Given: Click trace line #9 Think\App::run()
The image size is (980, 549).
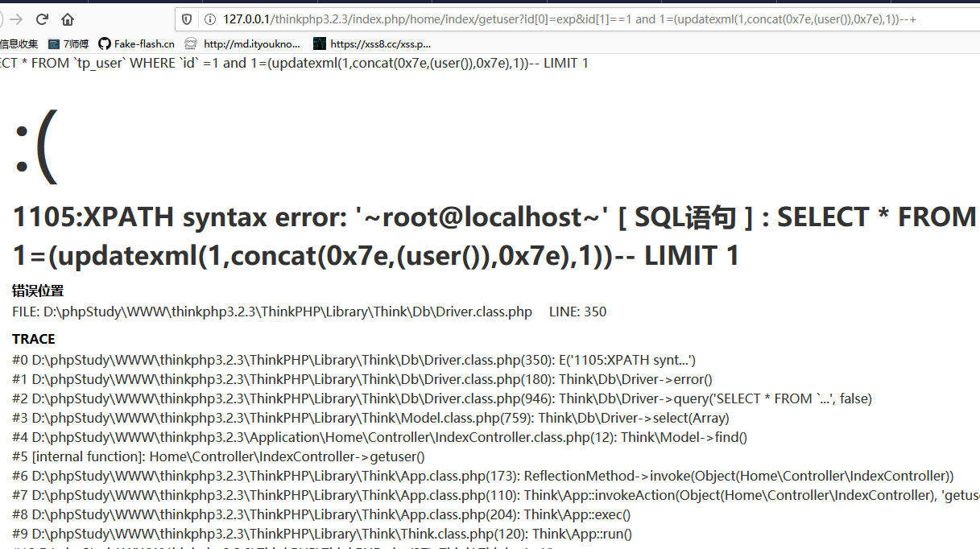Looking at the screenshot, I should click(x=322, y=534).
